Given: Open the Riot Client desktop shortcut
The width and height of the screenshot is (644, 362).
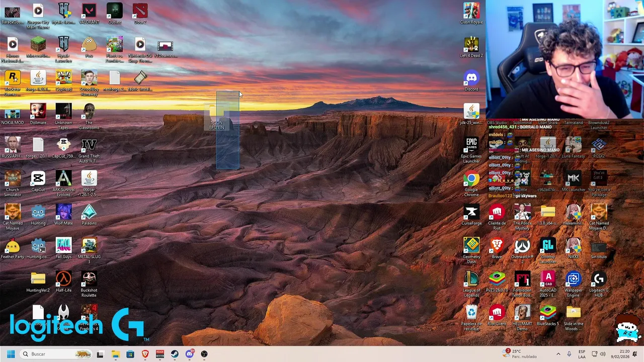Looking at the screenshot, I should [x=497, y=316].
